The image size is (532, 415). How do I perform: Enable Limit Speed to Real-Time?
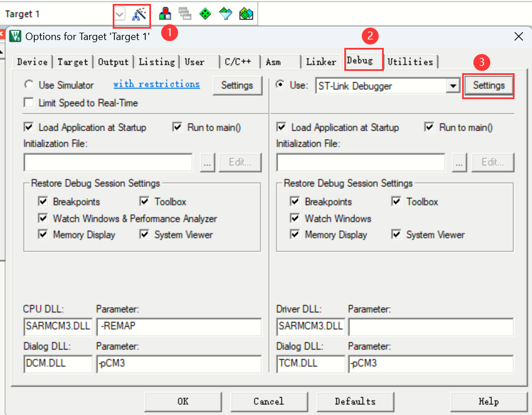click(x=29, y=102)
